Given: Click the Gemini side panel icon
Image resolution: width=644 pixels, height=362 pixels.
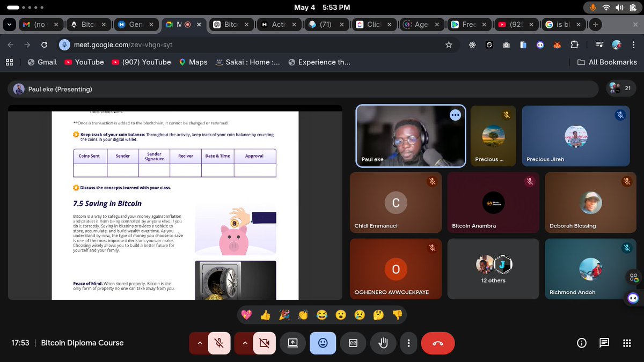Looking at the screenshot, I should pyautogui.click(x=634, y=277).
